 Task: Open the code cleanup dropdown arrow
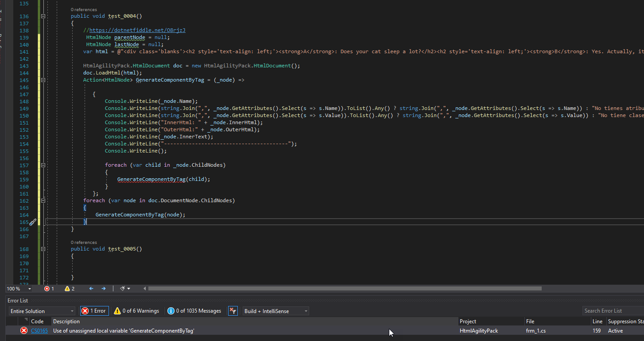[x=129, y=289]
